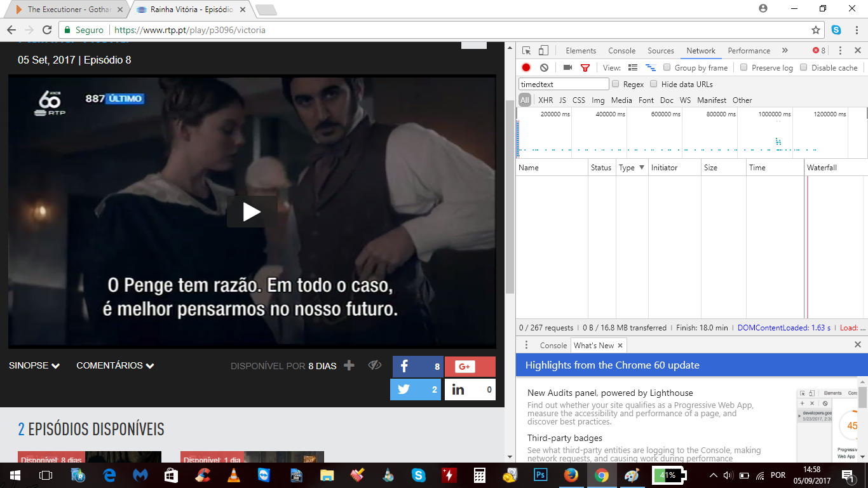The image size is (868, 488).
Task: Toggle the network overview view icon
Action: 650,67
